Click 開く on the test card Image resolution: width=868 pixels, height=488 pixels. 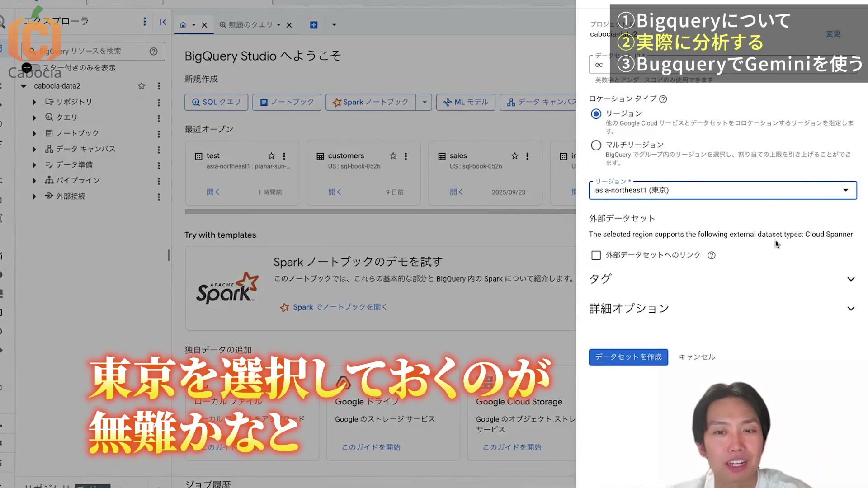click(213, 192)
